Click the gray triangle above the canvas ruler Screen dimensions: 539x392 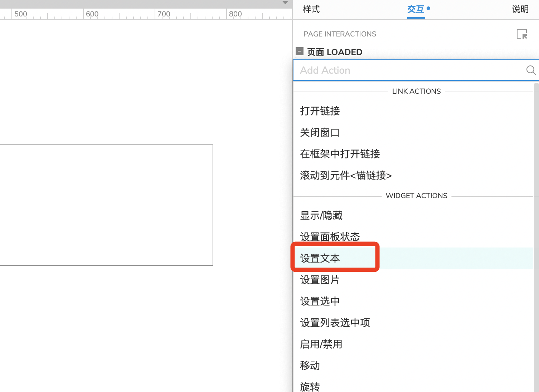pyautogui.click(x=285, y=3)
